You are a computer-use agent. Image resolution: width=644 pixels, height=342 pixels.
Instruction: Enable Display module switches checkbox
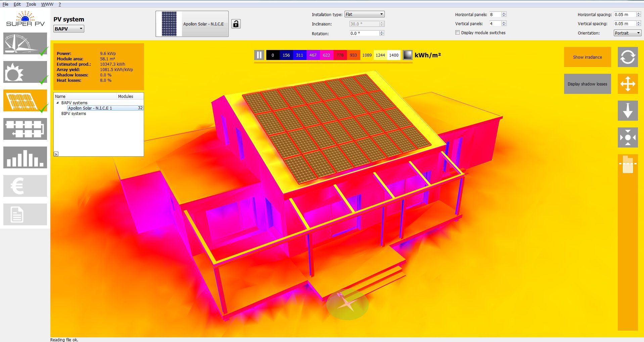(x=457, y=33)
